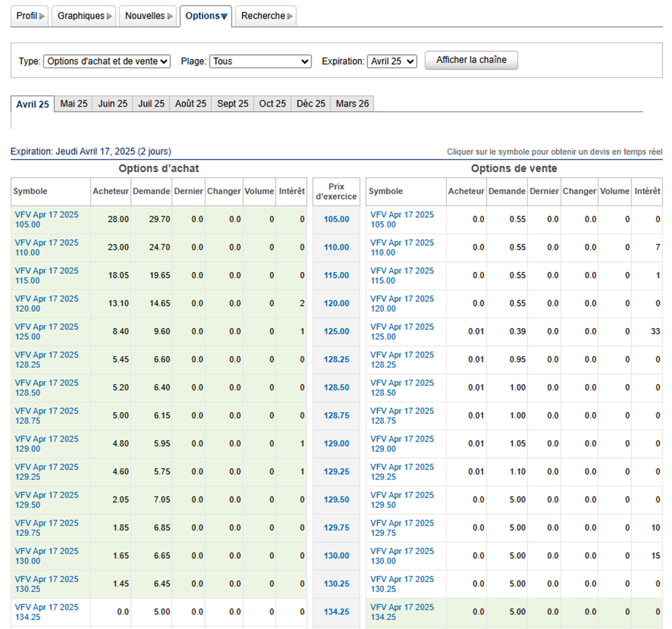Click the Afficher la chaîne button
This screenshot has width=672, height=629.
click(x=471, y=60)
